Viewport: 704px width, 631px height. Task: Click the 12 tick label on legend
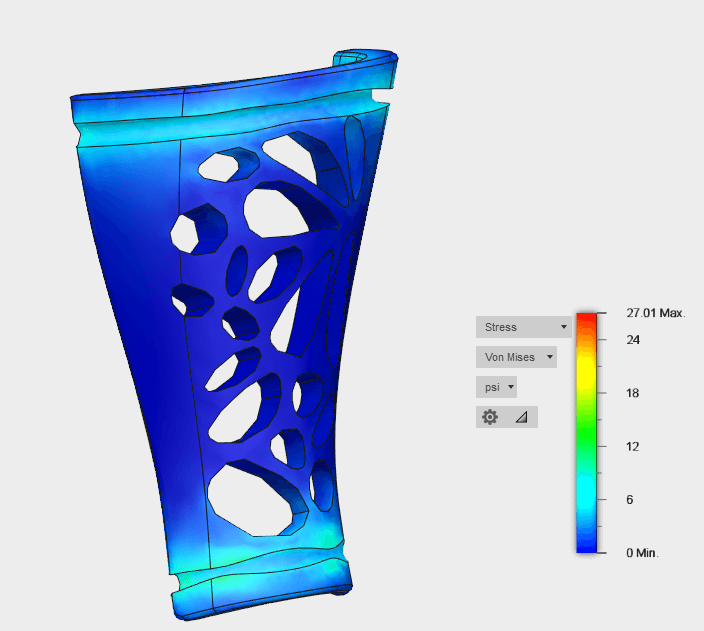pyautogui.click(x=632, y=446)
